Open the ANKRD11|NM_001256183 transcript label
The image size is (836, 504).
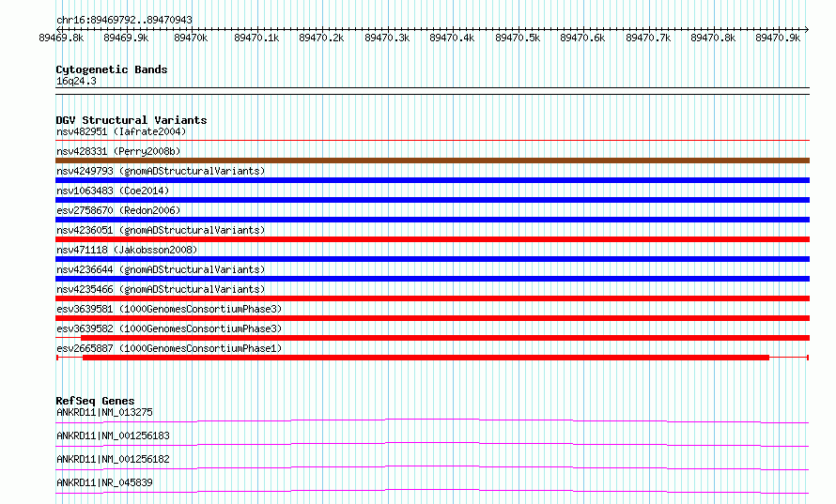coord(113,435)
